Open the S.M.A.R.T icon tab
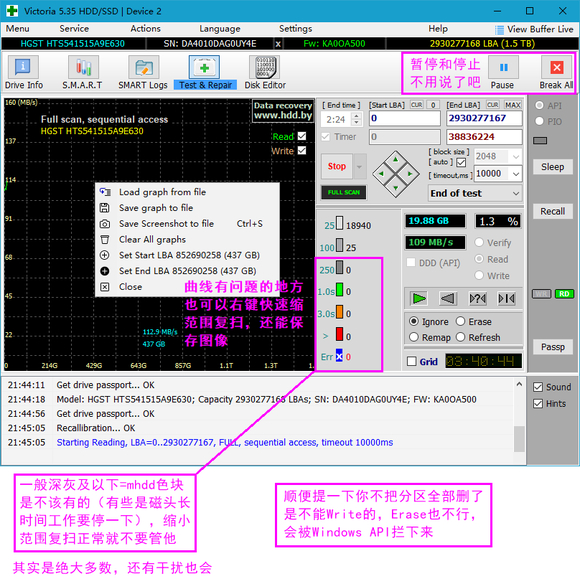Screen dimensions: 580x584 coord(83,72)
